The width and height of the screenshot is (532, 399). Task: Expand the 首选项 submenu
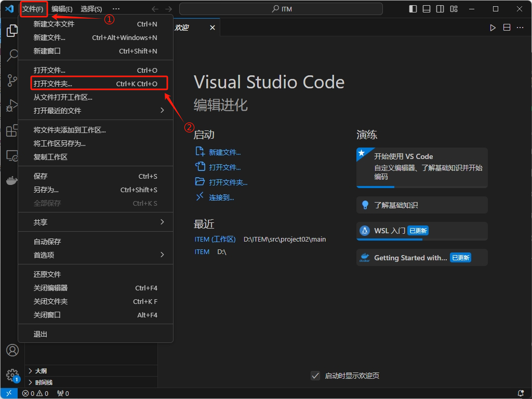pyautogui.click(x=96, y=255)
